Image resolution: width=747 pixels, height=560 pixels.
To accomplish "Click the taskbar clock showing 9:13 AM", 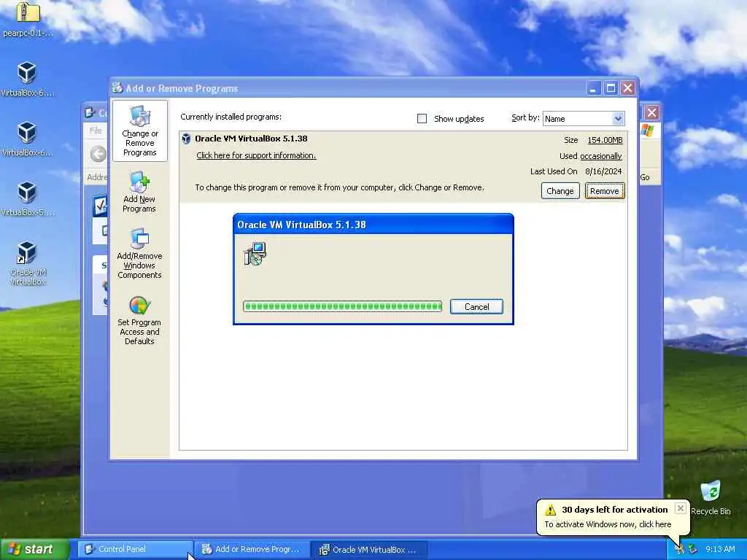I will click(x=720, y=549).
